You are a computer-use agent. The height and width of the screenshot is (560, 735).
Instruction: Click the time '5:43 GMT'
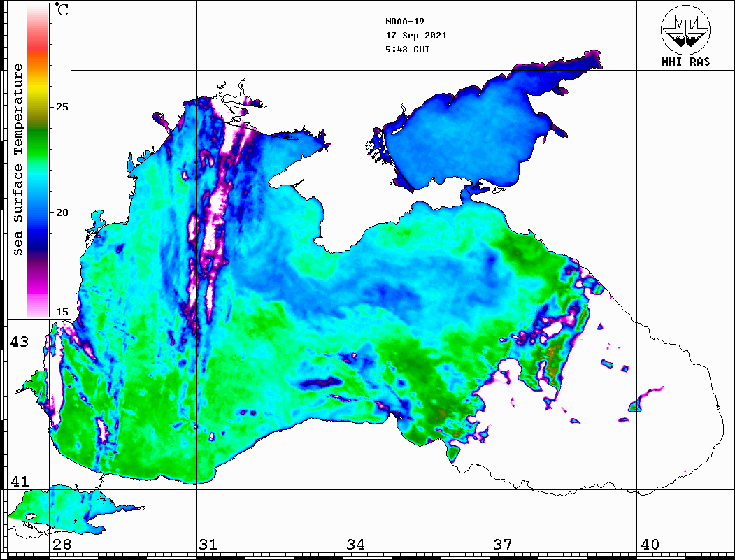coord(407,49)
